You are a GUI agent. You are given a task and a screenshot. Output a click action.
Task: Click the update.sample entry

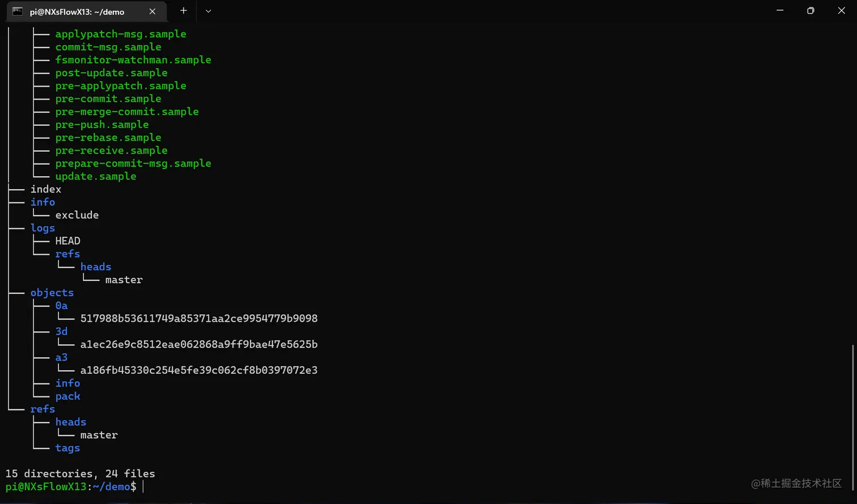click(x=96, y=176)
